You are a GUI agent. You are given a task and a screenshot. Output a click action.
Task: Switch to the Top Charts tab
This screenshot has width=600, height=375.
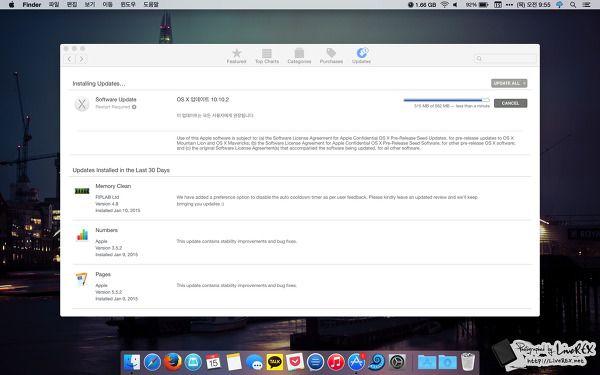(267, 56)
